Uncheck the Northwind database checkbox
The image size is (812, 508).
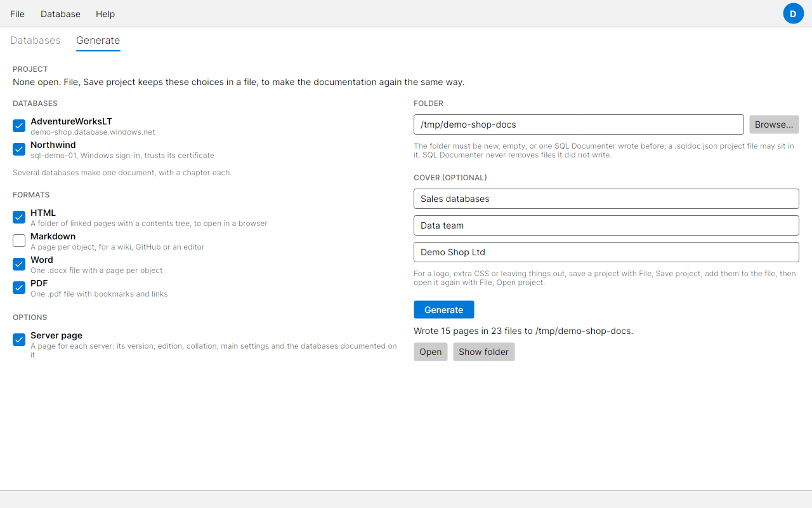pos(19,149)
